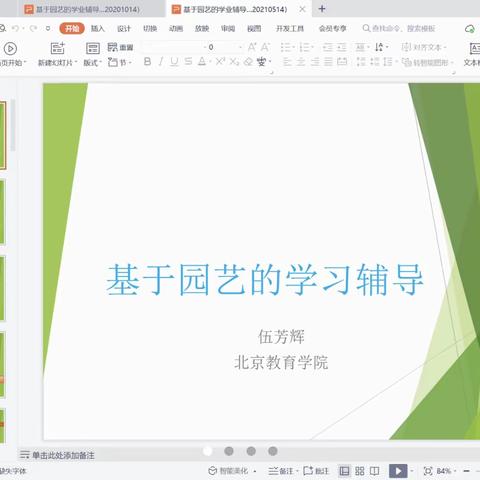Open the font size dropdown
The width and height of the screenshot is (480, 480).
[x=240, y=47]
